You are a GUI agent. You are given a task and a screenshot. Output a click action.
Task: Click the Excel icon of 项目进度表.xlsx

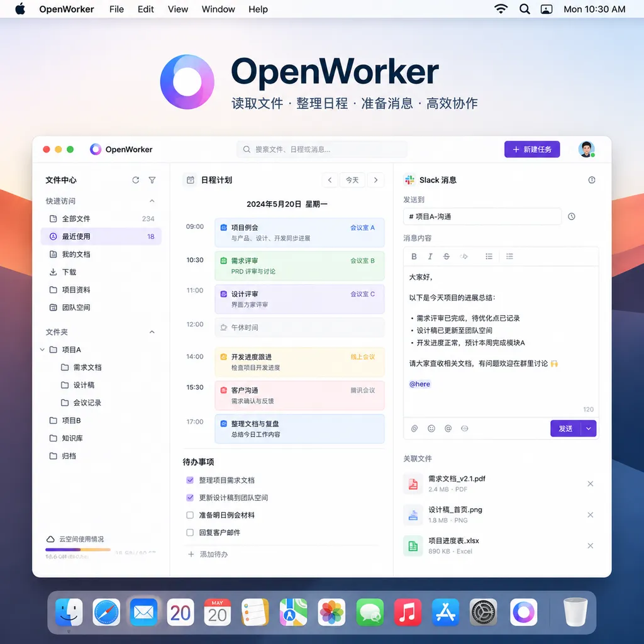pos(413,546)
